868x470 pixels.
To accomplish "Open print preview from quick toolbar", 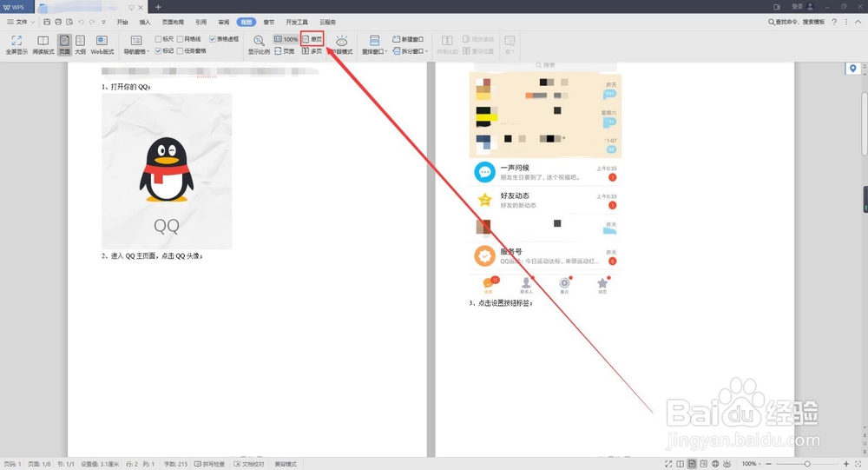I will pyautogui.click(x=69, y=23).
